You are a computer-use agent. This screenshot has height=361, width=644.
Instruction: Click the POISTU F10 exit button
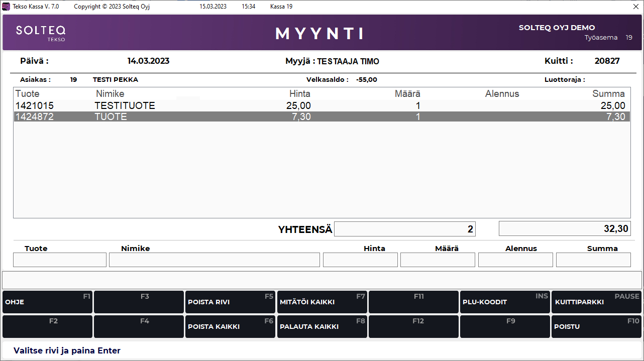(596, 326)
